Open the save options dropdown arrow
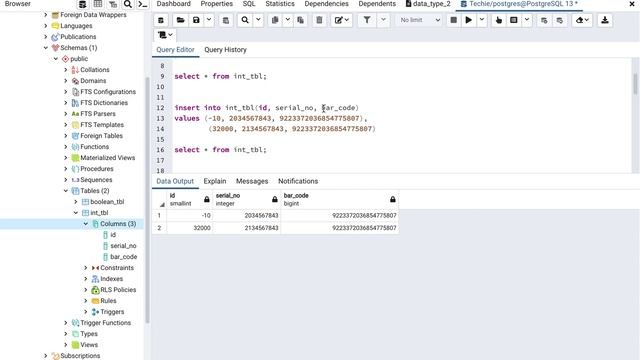 [x=209, y=20]
